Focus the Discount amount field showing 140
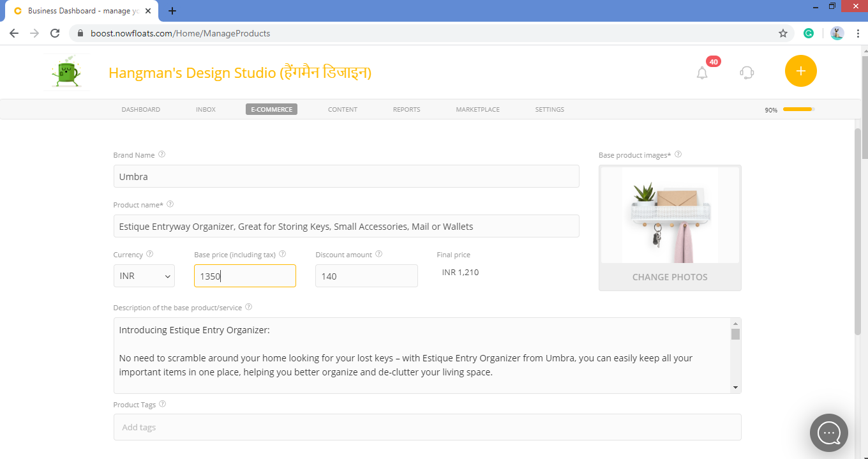The image size is (868, 459). point(367,276)
